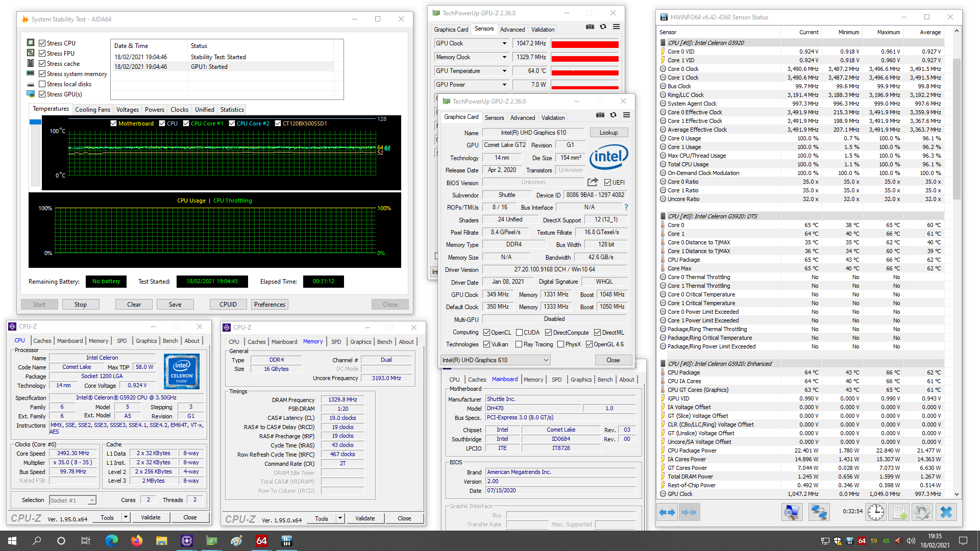Open File Explorer from taskbar
Screen dimensions: 980x551
tap(161, 541)
